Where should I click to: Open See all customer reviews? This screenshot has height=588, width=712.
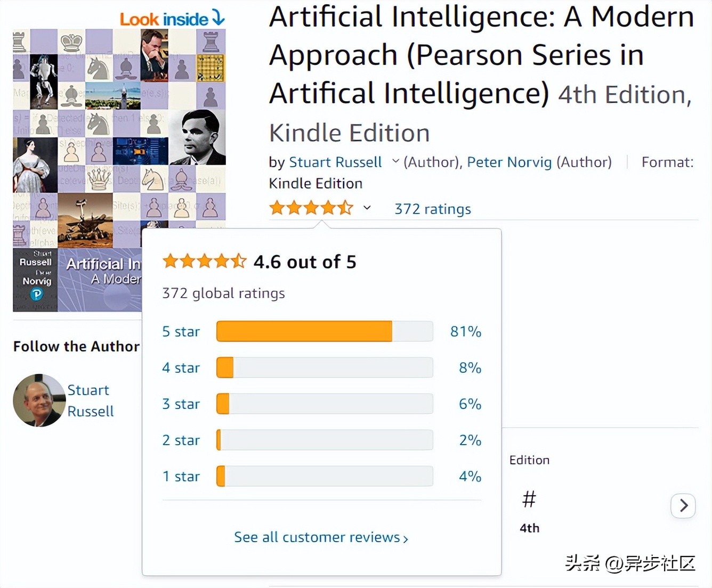coord(321,537)
